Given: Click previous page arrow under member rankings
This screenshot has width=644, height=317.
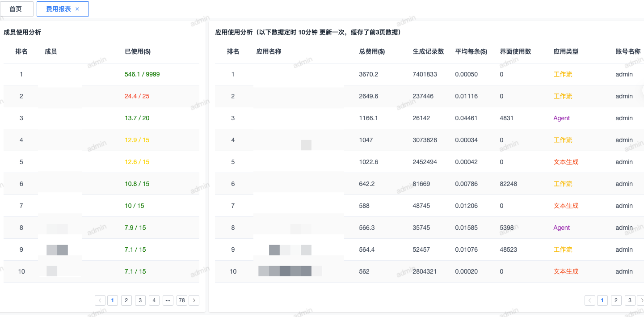Looking at the screenshot, I should coord(100,300).
